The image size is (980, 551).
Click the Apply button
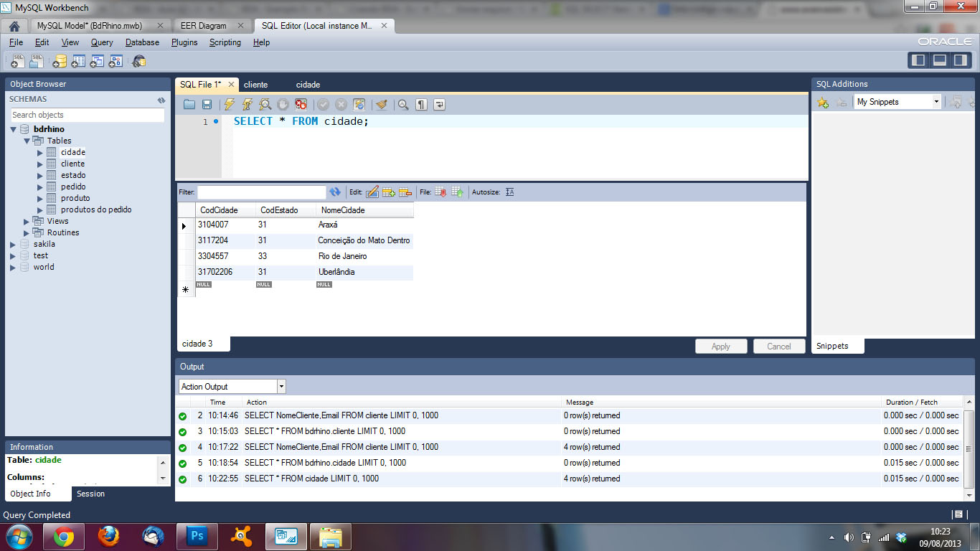coord(720,347)
